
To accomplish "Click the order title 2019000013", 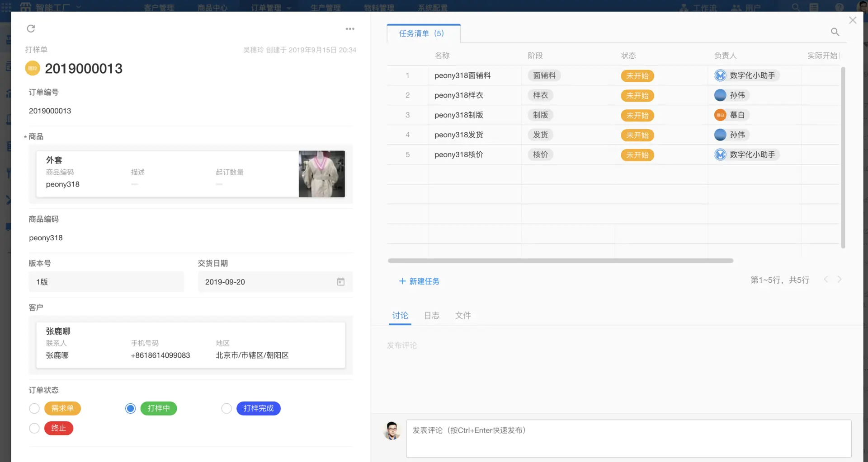I will 84,69.
